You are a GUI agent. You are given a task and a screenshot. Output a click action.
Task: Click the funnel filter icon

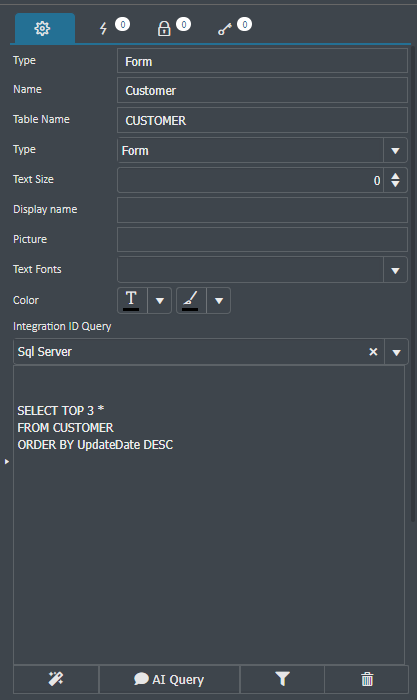(x=282, y=679)
